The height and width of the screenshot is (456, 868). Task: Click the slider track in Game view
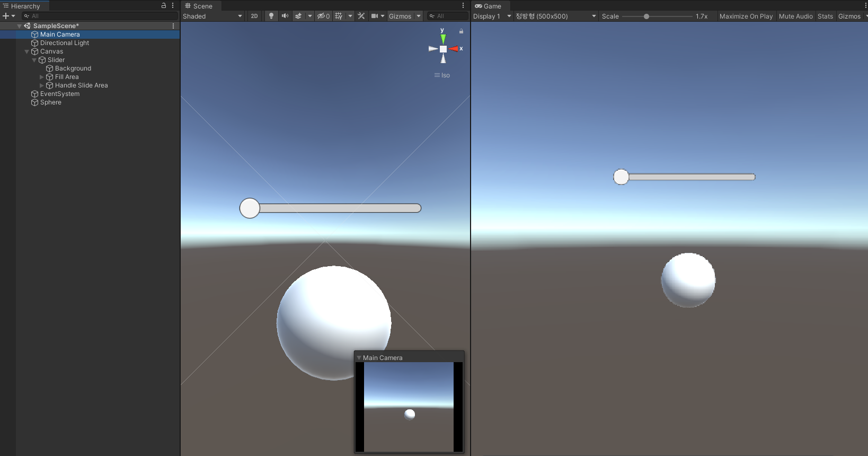click(x=692, y=177)
